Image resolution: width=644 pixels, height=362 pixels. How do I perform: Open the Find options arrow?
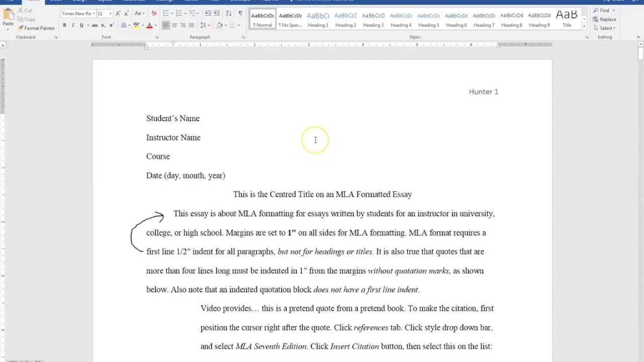(x=613, y=11)
